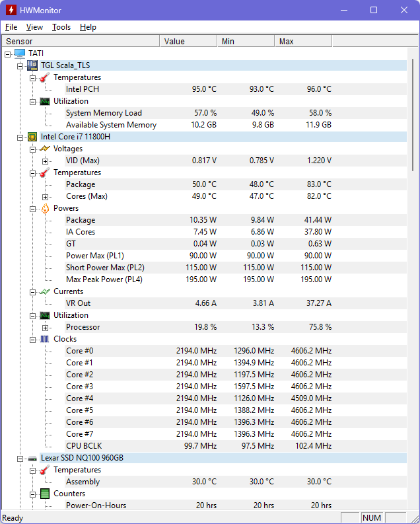Click thermometer icon beside motherboard Temperatures
Image resolution: width=420 pixels, height=524 pixels.
(x=45, y=77)
